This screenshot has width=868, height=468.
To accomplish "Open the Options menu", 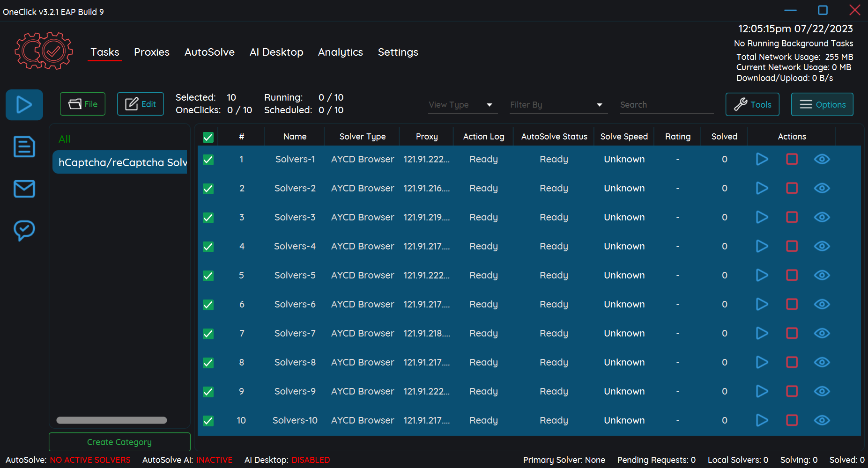I will [x=822, y=104].
